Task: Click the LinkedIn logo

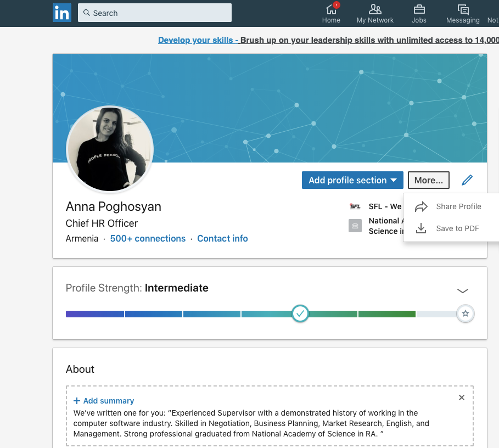Action: [61, 13]
